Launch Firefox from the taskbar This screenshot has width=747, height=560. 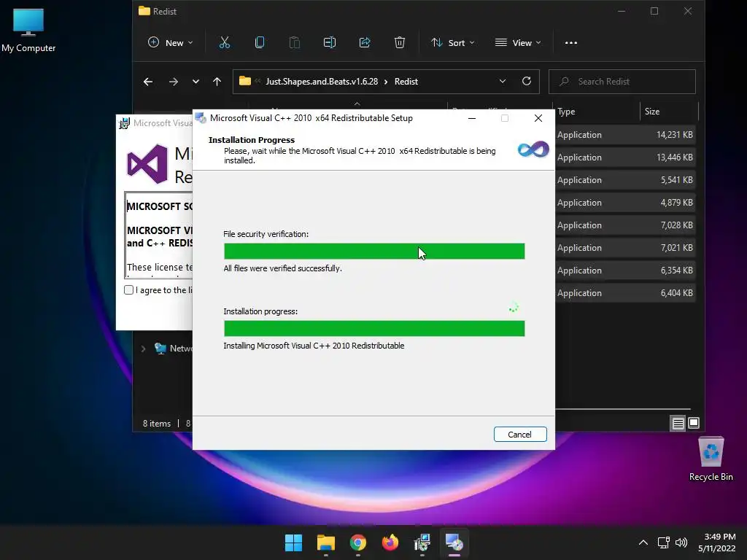(x=390, y=542)
